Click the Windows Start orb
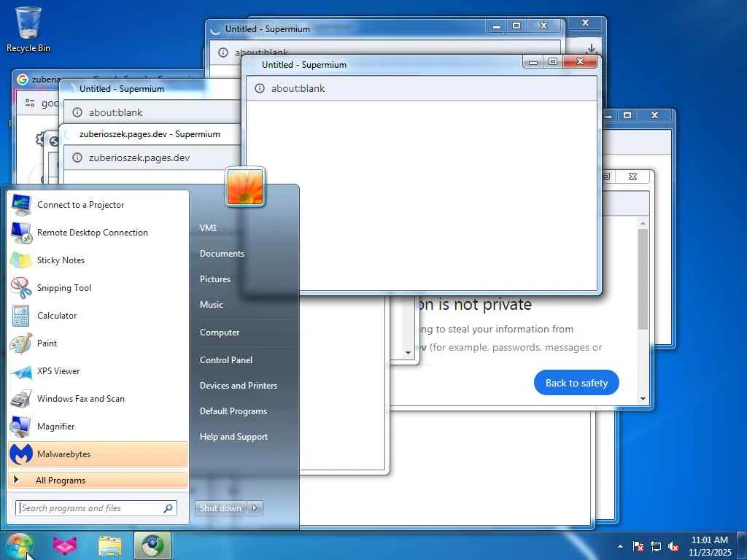 click(19, 545)
